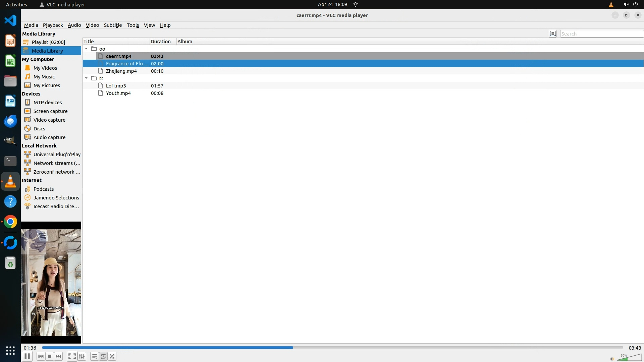Toggle fullscreen video mode
This screenshot has width=644, height=362.
point(72,356)
